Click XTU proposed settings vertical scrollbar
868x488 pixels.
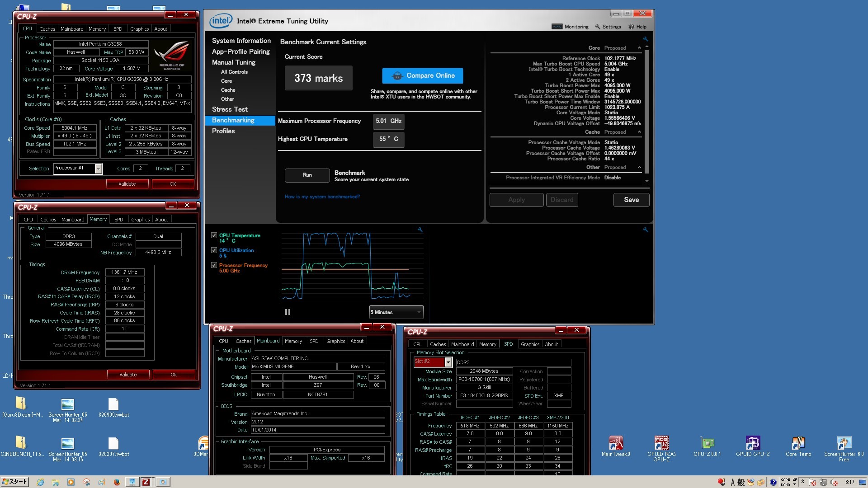tap(646, 111)
